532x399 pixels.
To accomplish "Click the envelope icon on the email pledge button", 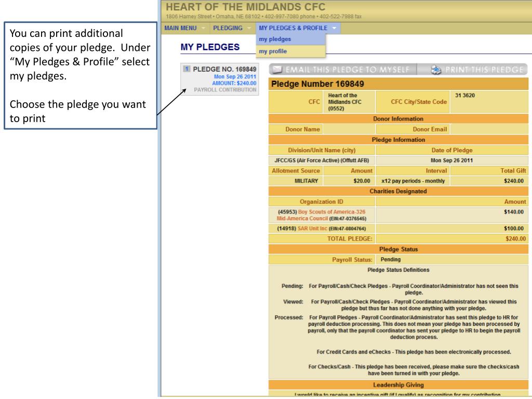I will (277, 70).
